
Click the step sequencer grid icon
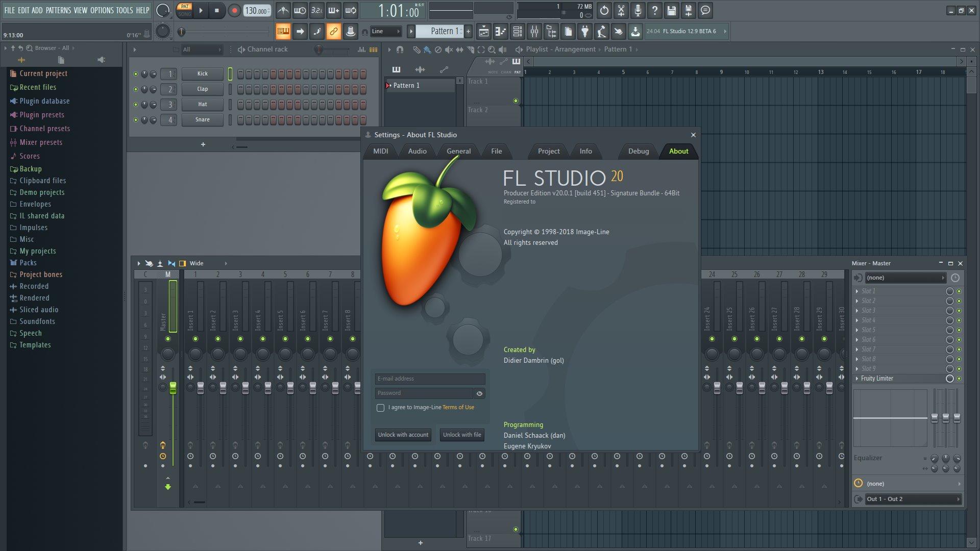point(374,49)
